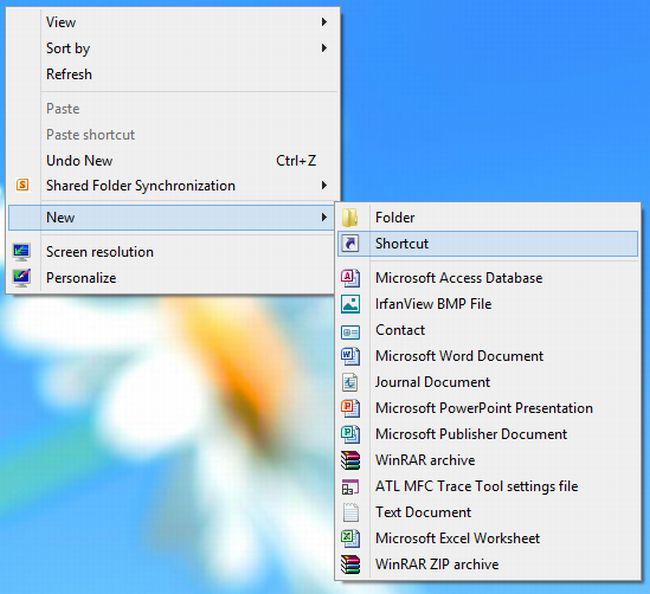The width and height of the screenshot is (650, 594).
Task: Create a Microsoft Word Document
Action: tap(488, 356)
